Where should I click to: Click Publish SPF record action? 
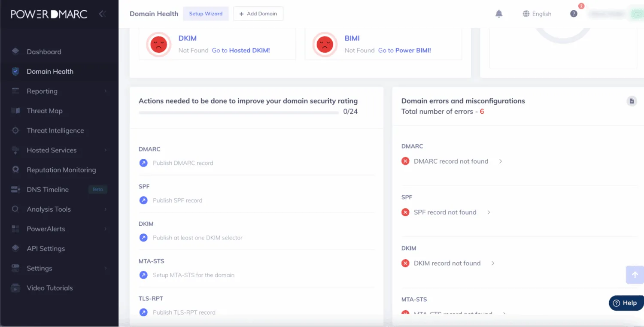pos(177,200)
